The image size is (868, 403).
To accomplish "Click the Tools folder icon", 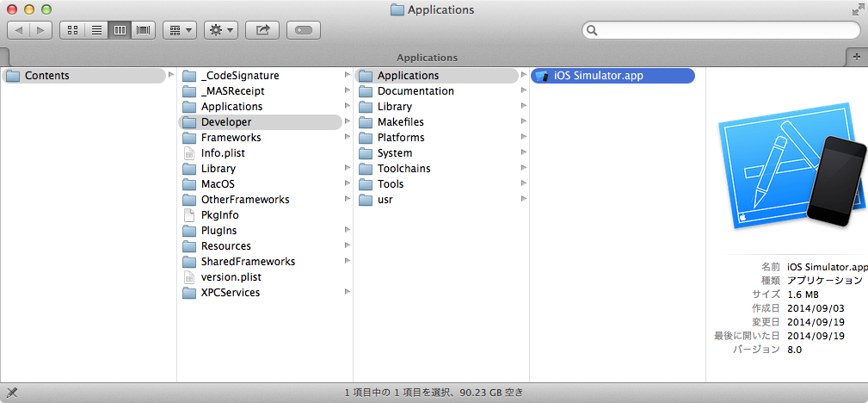I will pyautogui.click(x=366, y=184).
